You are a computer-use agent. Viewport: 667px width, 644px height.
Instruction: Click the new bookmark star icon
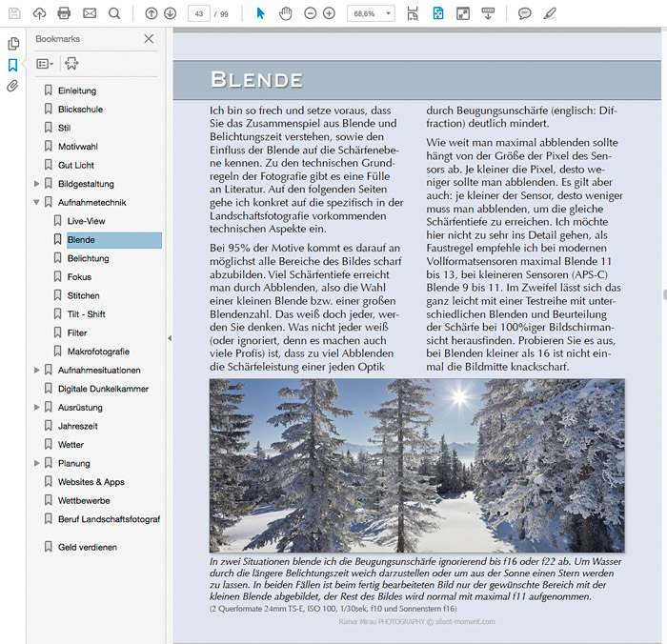(x=71, y=64)
